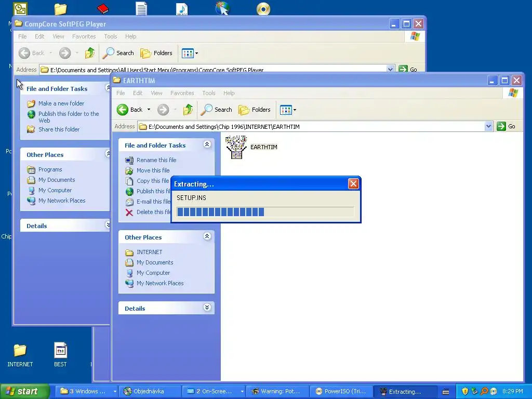Switch to Extracting taskbar item

[405, 391]
